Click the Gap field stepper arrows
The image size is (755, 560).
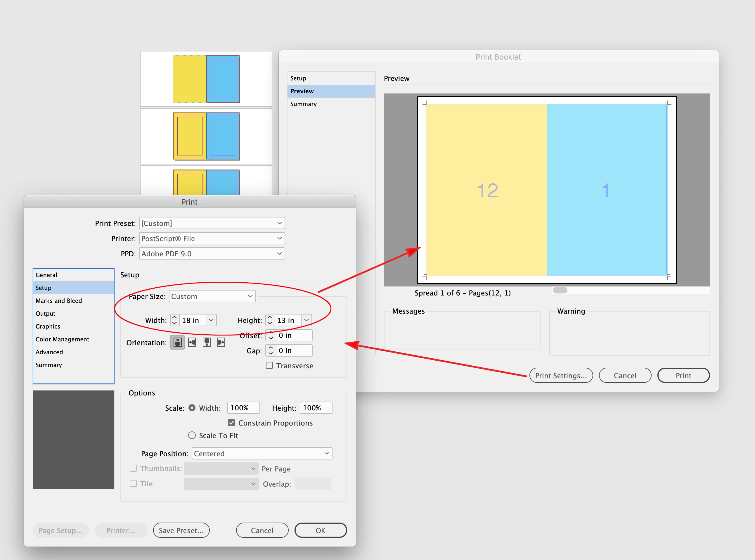tap(271, 350)
